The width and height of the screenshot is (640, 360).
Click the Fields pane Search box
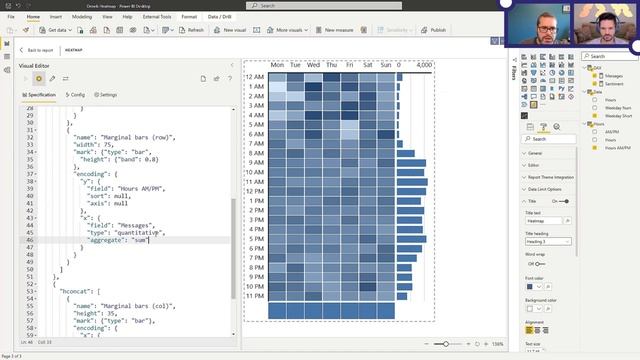tap(610, 56)
